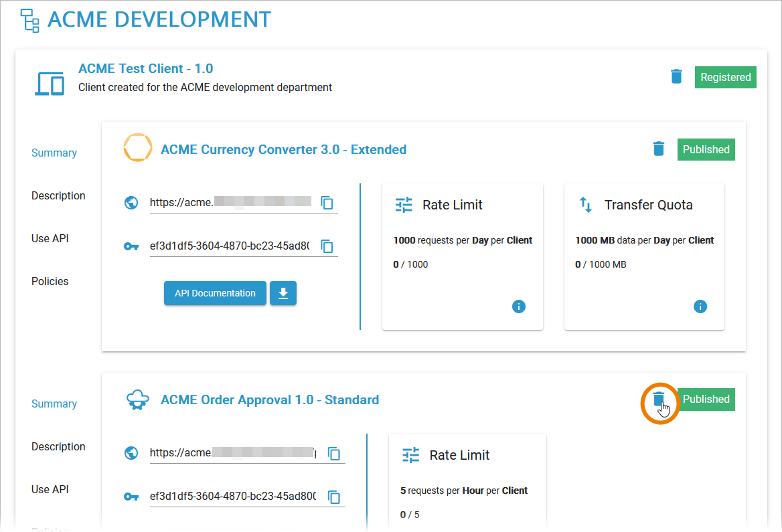The width and height of the screenshot is (782, 532).
Task: Copy the Order Approval endpoint URL
Action: click(334, 454)
